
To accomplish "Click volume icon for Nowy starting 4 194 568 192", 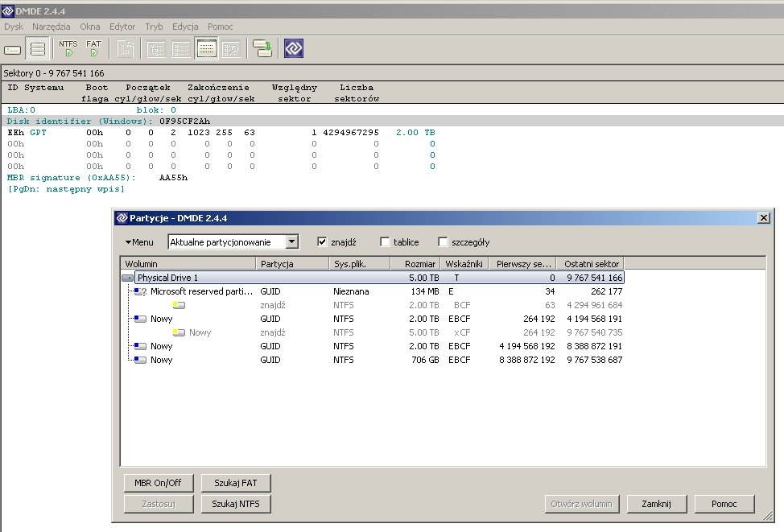I will [x=141, y=346].
